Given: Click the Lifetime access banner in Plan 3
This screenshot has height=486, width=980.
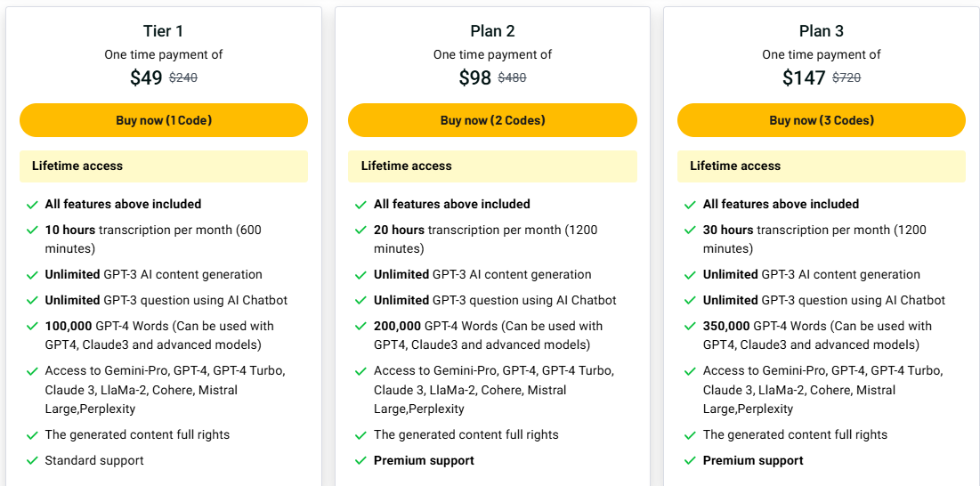Looking at the screenshot, I should [821, 166].
